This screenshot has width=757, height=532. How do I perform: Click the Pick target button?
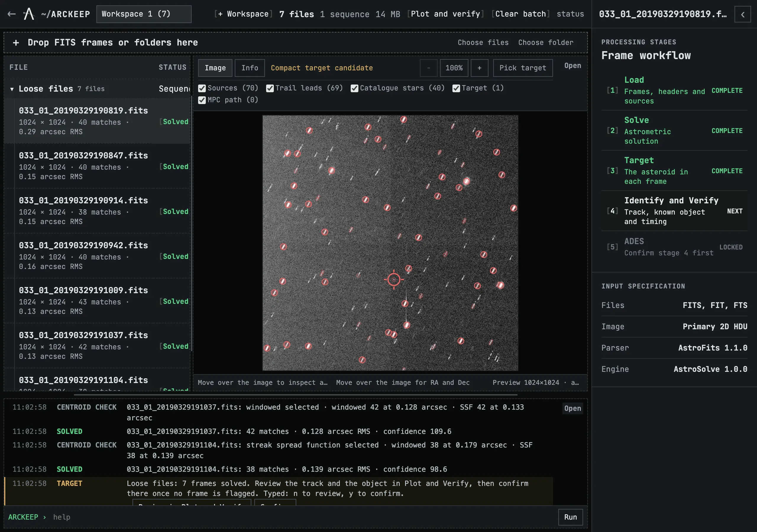click(x=523, y=68)
